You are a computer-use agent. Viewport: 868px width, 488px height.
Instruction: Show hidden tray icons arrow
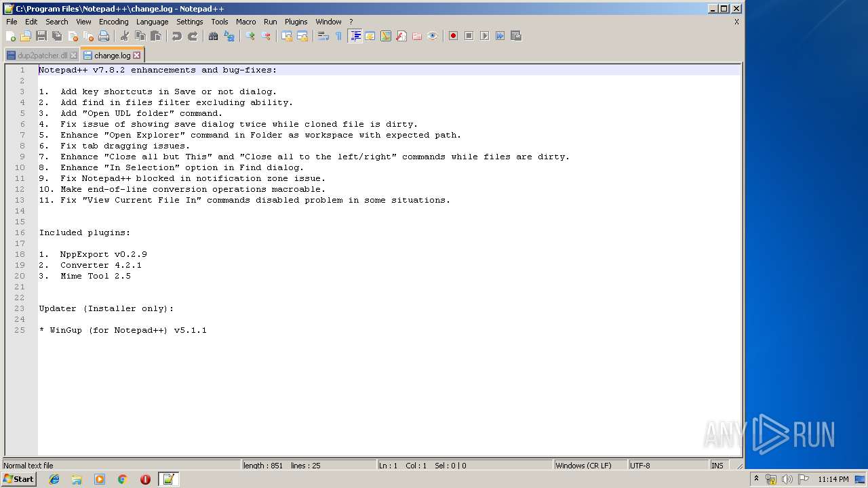point(757,479)
